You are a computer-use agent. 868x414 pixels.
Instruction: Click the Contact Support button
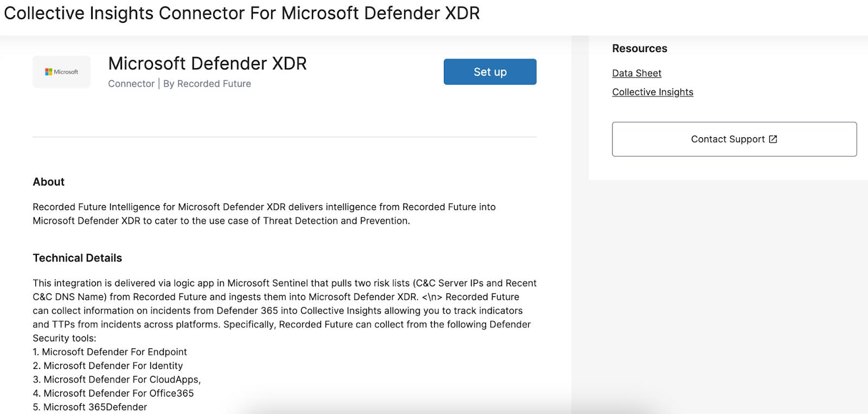(727, 139)
